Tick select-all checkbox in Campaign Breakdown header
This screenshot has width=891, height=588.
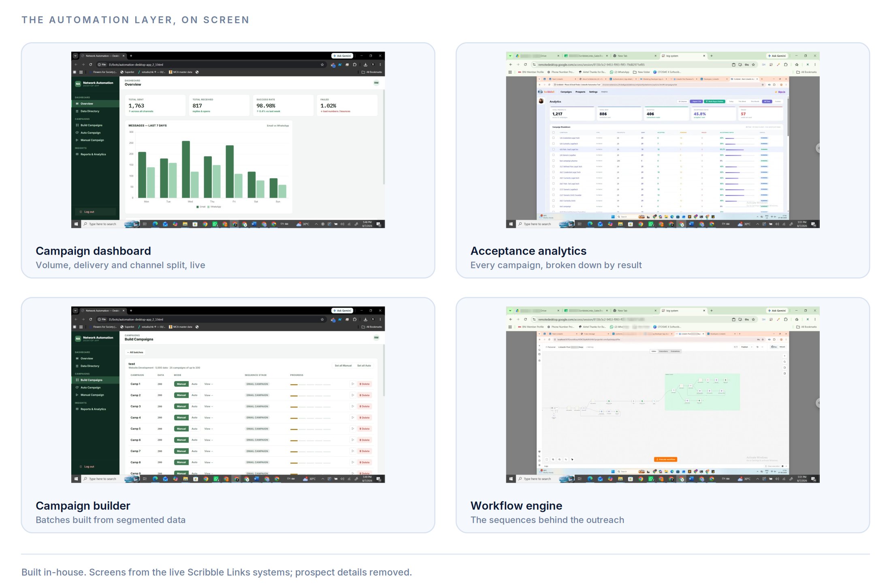[554, 132]
